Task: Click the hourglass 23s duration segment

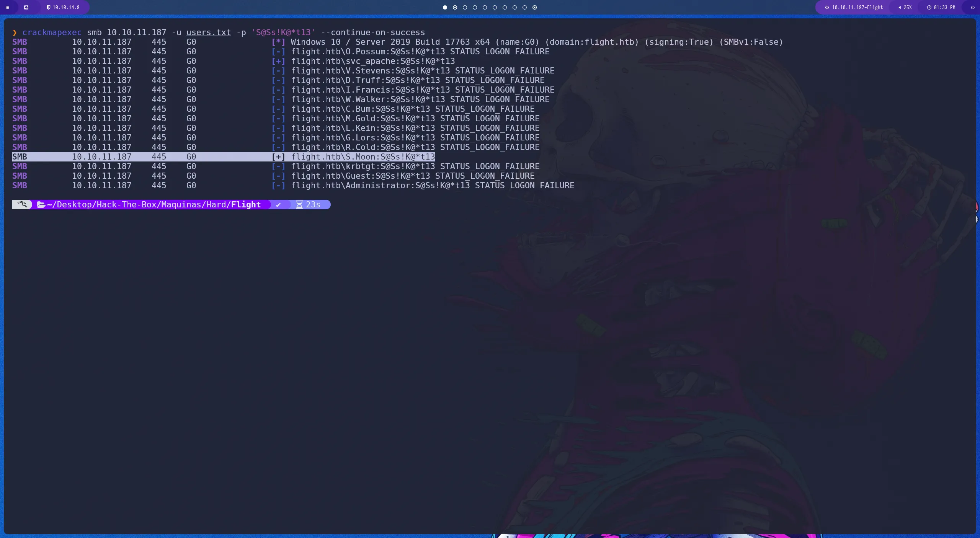Action: click(309, 204)
